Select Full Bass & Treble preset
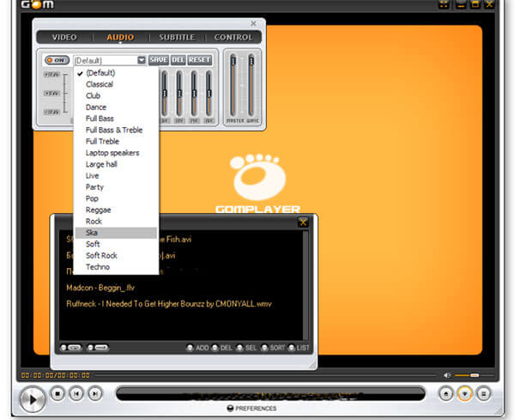This screenshot has height=420, width=515. click(x=116, y=130)
